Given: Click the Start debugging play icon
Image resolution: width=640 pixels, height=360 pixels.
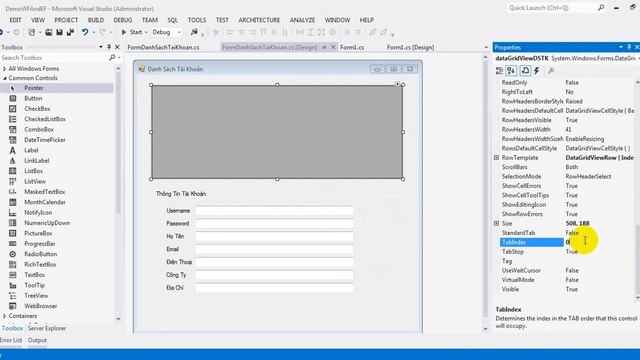Looking at the screenshot, I should [124, 32].
